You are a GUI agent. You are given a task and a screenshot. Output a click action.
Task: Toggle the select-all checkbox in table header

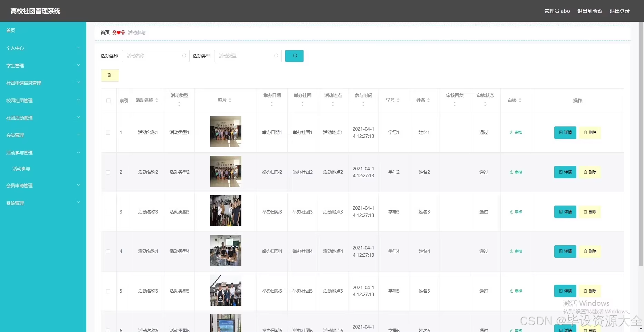pos(109,101)
